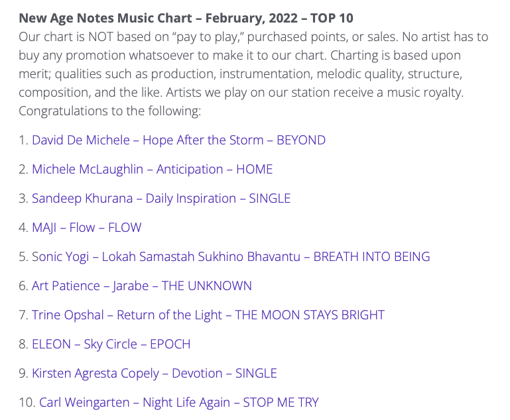Open Kirsten Agresta Copely Devotion link
The height and width of the screenshot is (420, 510).
pyautogui.click(x=154, y=373)
